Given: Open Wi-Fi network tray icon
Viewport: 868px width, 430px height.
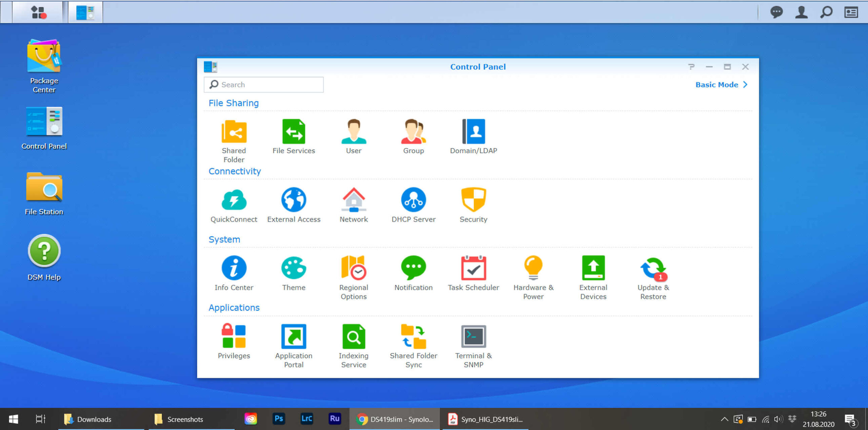Looking at the screenshot, I should coord(765,419).
